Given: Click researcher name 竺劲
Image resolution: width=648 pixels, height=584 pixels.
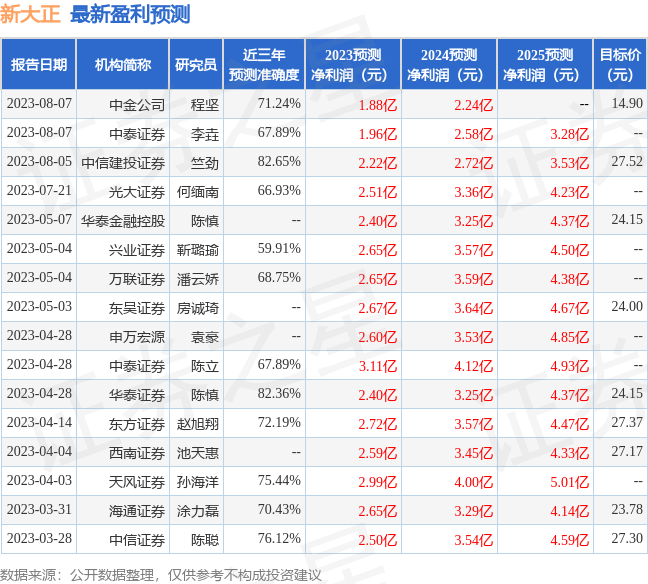Looking at the screenshot, I should [205, 163].
